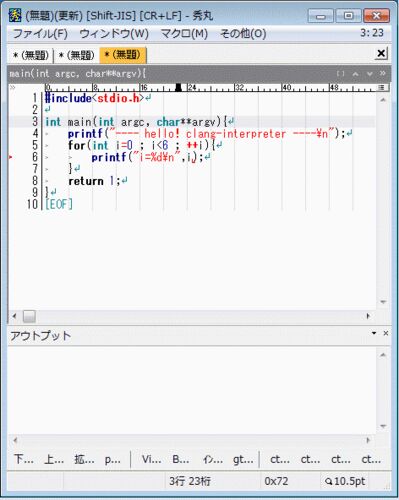The width and height of the screenshot is (399, 500).
Task: Open the ファイル(F) menu
Action: [x=40, y=34]
